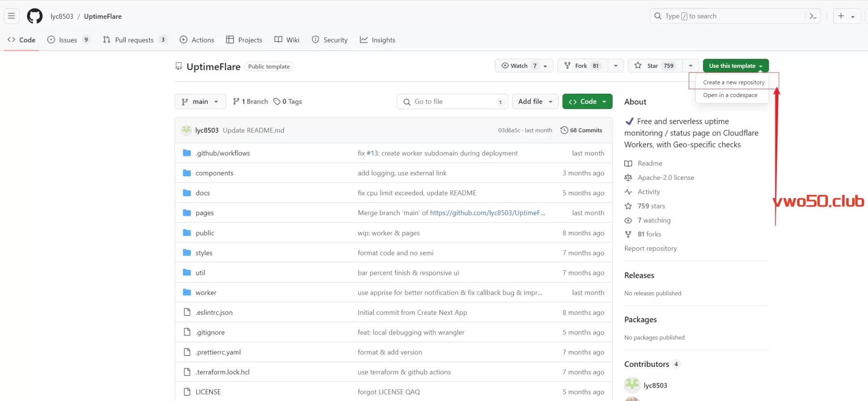The width and height of the screenshot is (868, 401).
Task: Click the Go to file field
Action: coord(452,102)
